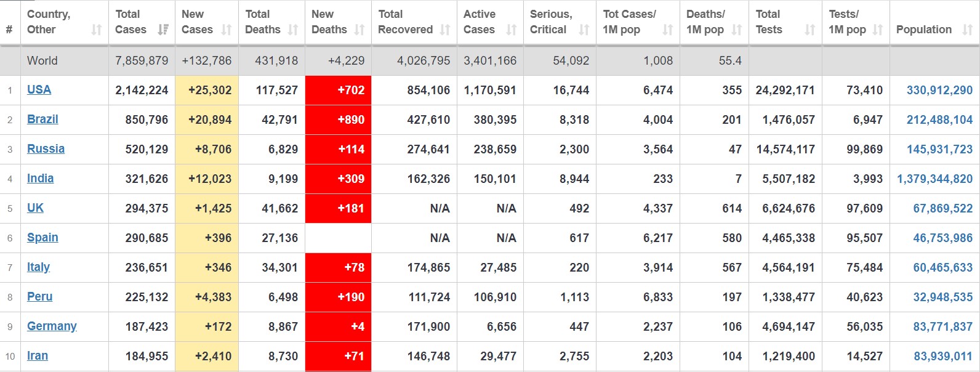
Task: Open Iran population 83,939,011 link
Action: tap(942, 356)
